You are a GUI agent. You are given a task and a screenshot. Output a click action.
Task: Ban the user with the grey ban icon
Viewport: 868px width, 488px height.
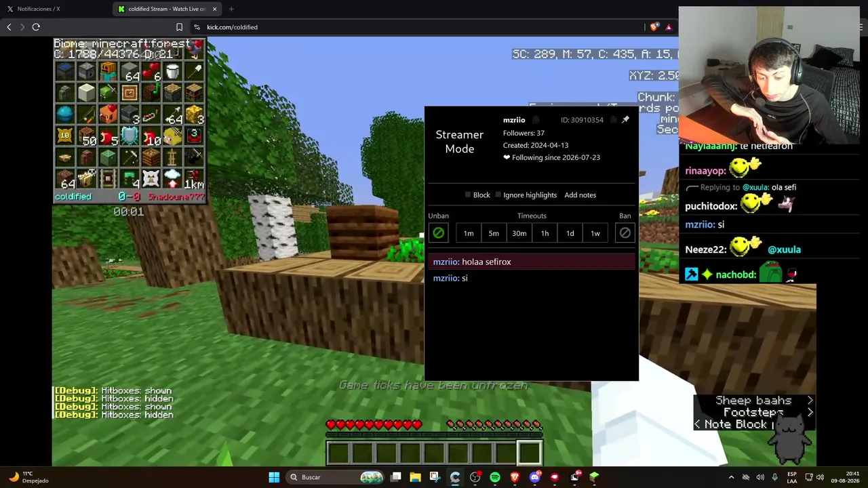pos(625,233)
